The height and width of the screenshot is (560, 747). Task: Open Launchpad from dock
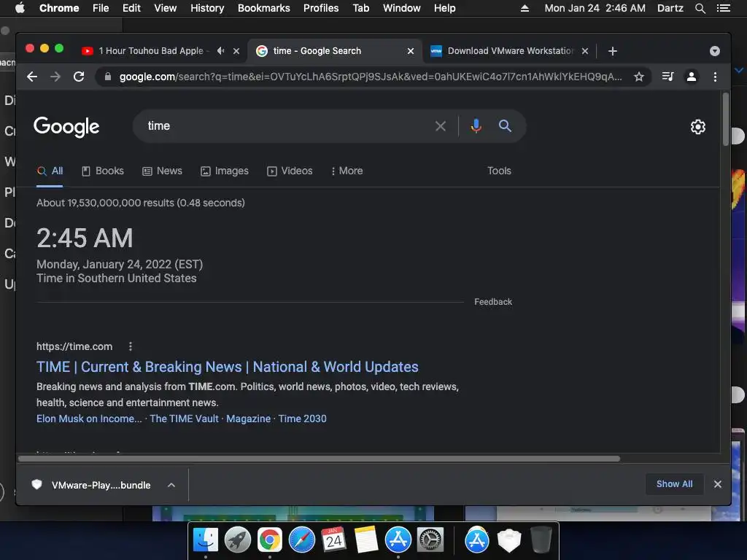[238, 540]
